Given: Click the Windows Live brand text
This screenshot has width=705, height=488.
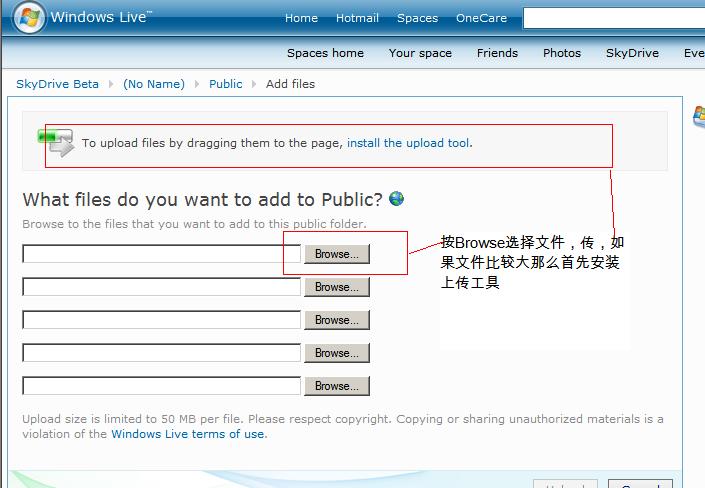Looking at the screenshot, I should [x=102, y=17].
